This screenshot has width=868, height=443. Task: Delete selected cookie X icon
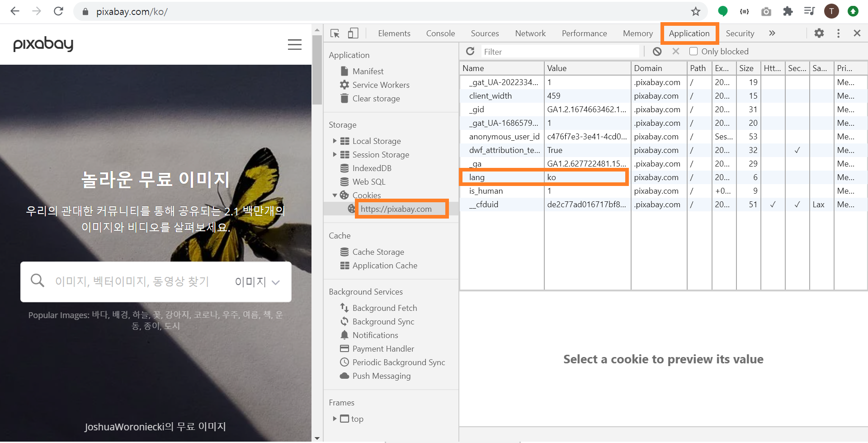click(676, 51)
